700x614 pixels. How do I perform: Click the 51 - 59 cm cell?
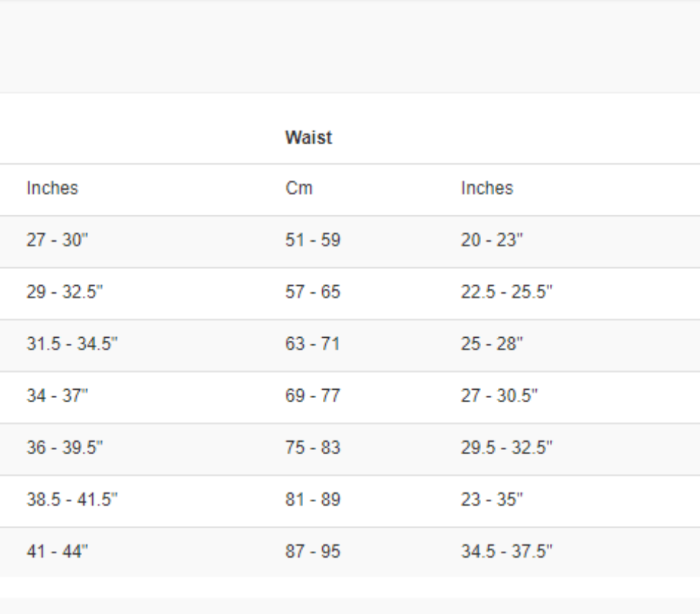point(313,241)
